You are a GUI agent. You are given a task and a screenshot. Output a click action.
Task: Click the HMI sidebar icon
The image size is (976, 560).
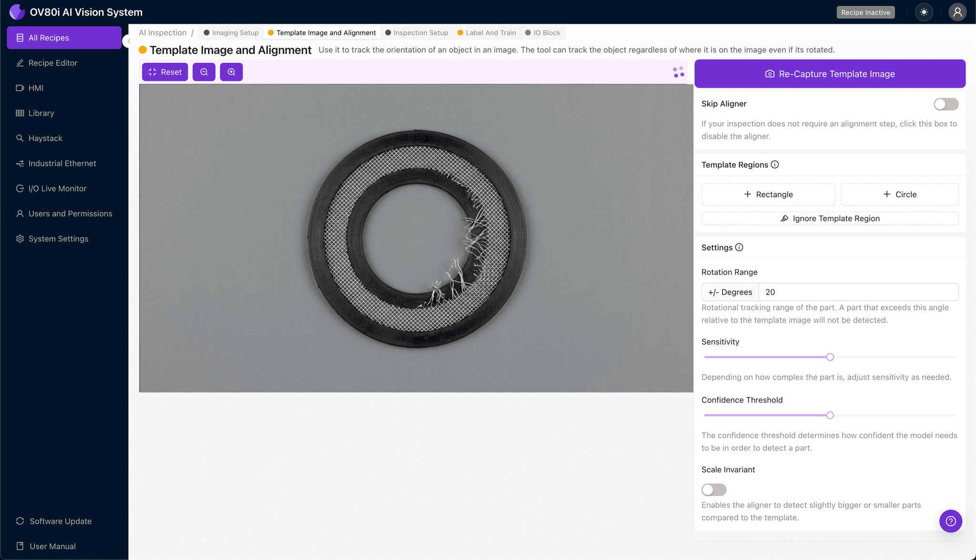(20, 88)
